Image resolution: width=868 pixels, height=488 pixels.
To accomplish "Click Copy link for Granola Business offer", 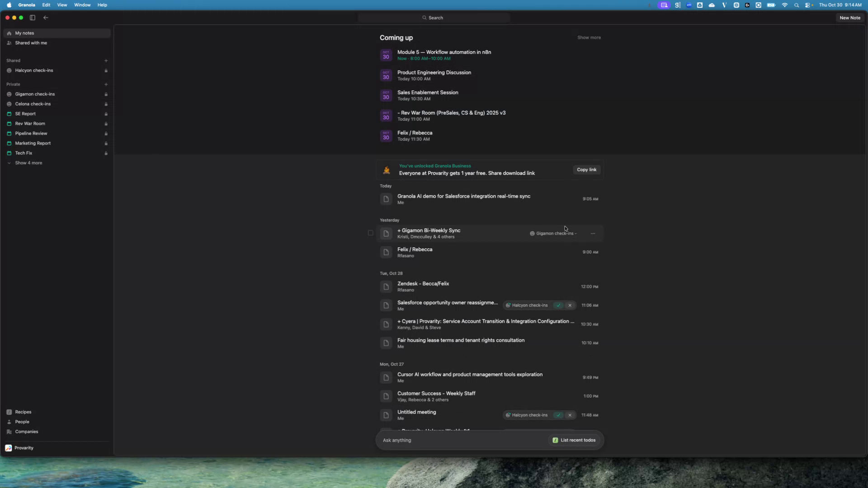I will pos(586,170).
